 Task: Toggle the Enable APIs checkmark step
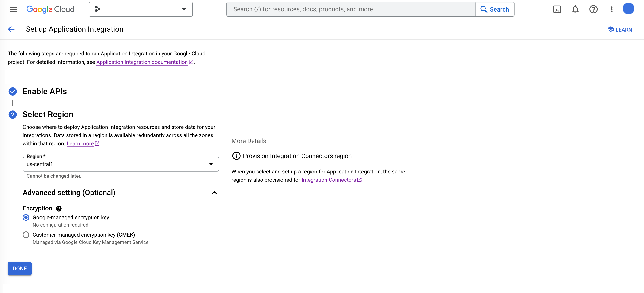(x=12, y=91)
